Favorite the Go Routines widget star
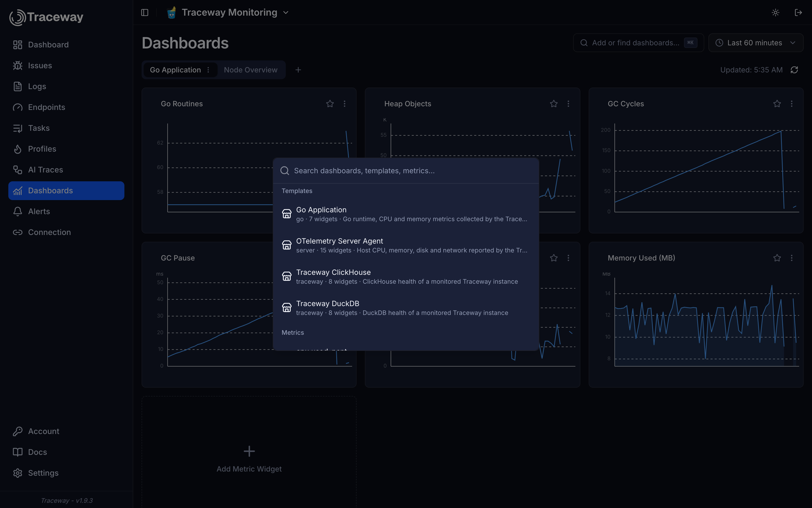This screenshot has height=508, width=812. click(x=330, y=104)
